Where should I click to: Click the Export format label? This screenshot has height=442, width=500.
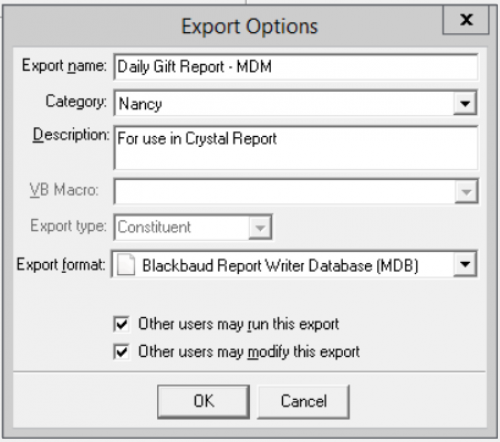[x=61, y=265]
